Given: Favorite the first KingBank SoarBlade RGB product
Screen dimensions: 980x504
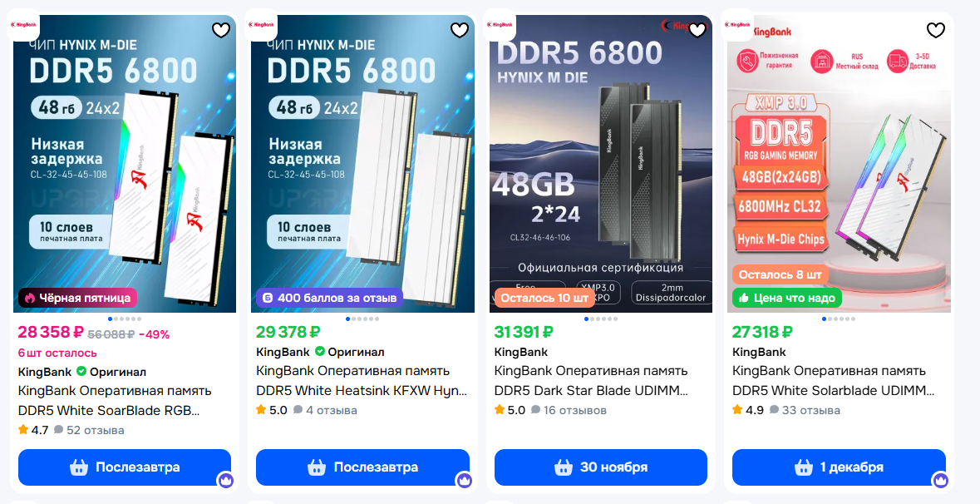Looking at the screenshot, I should click(x=220, y=29).
